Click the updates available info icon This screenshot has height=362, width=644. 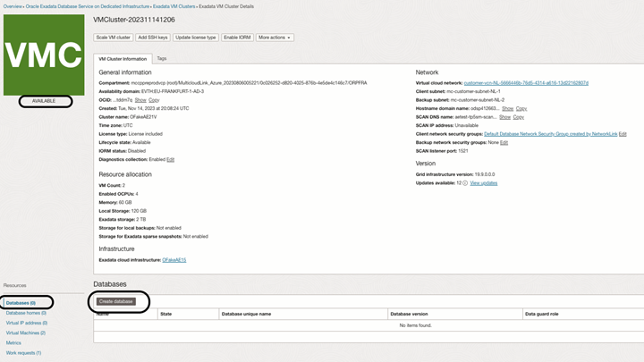coord(465,183)
